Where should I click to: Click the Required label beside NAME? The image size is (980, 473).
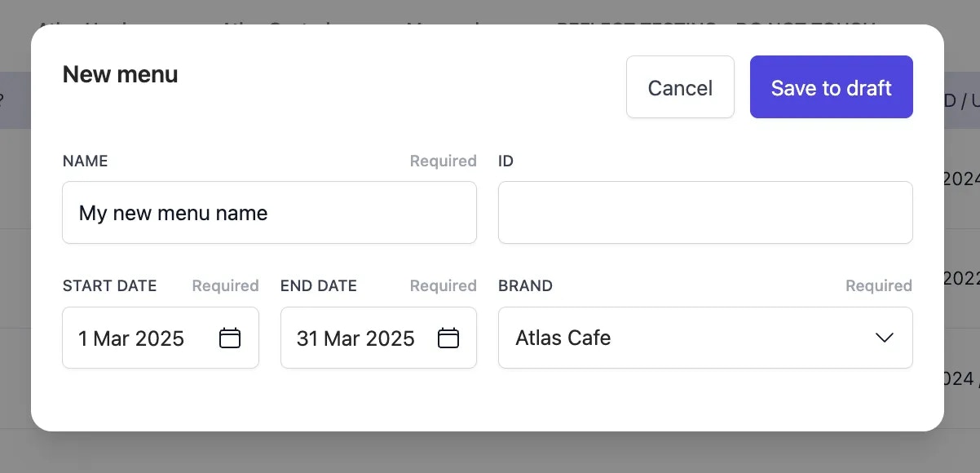444,161
